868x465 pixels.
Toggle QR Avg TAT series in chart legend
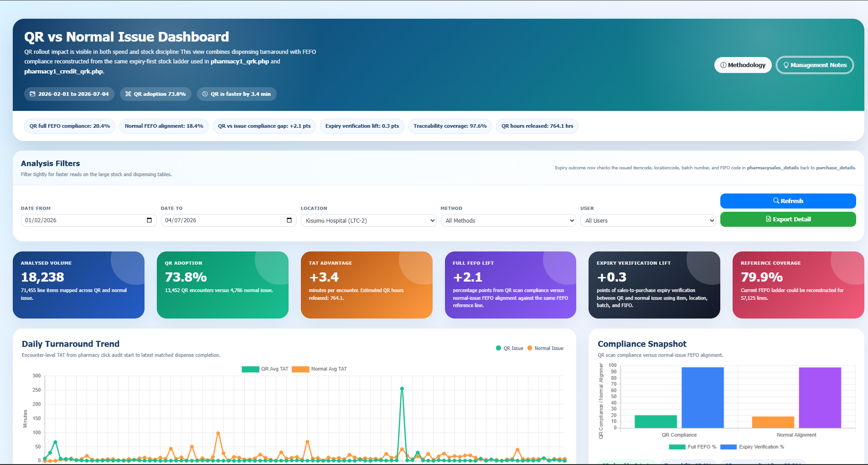point(265,369)
